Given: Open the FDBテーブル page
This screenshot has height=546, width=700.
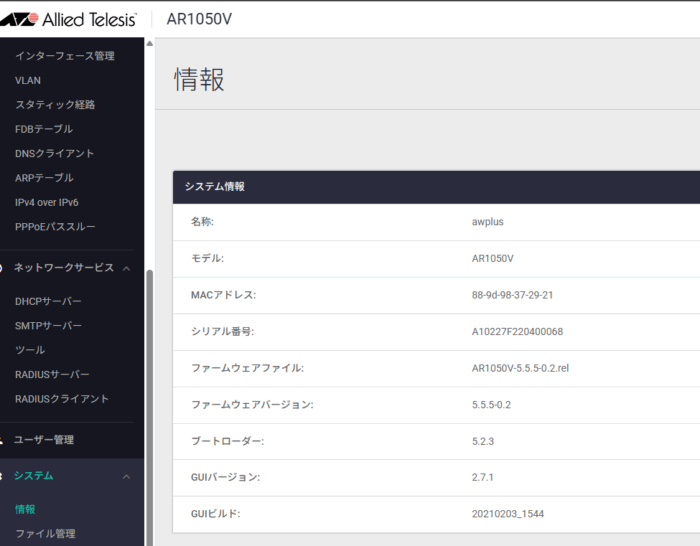Looking at the screenshot, I should 44,129.
